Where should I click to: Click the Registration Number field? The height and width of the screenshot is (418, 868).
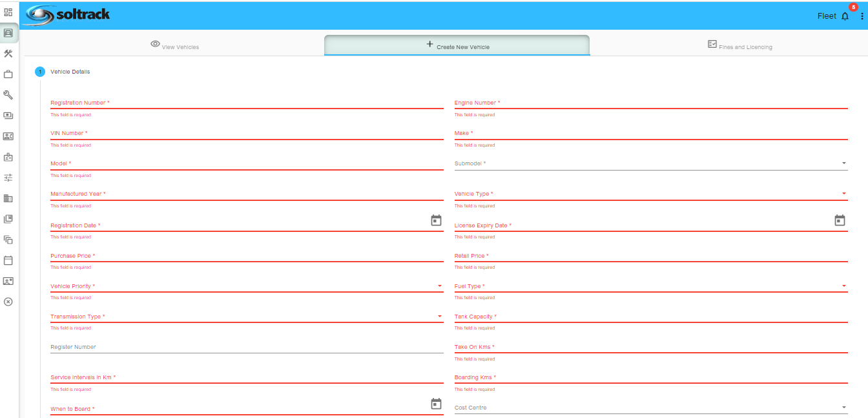point(247,103)
